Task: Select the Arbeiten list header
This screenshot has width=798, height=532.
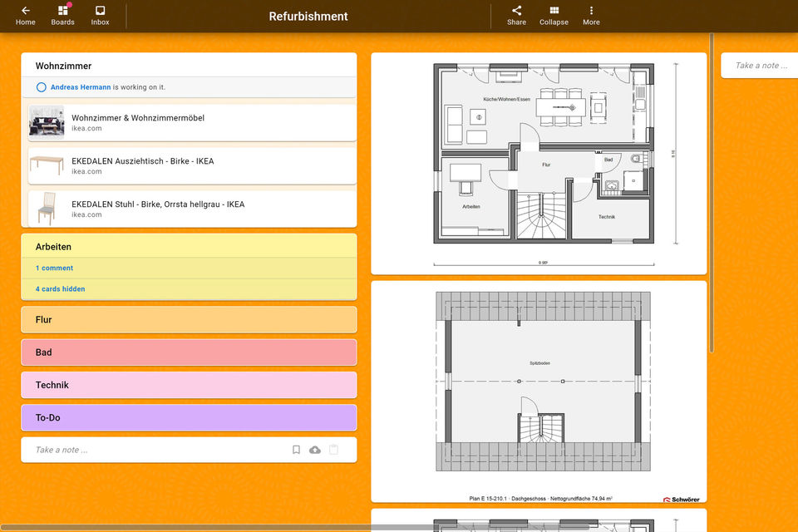Action: (189, 246)
